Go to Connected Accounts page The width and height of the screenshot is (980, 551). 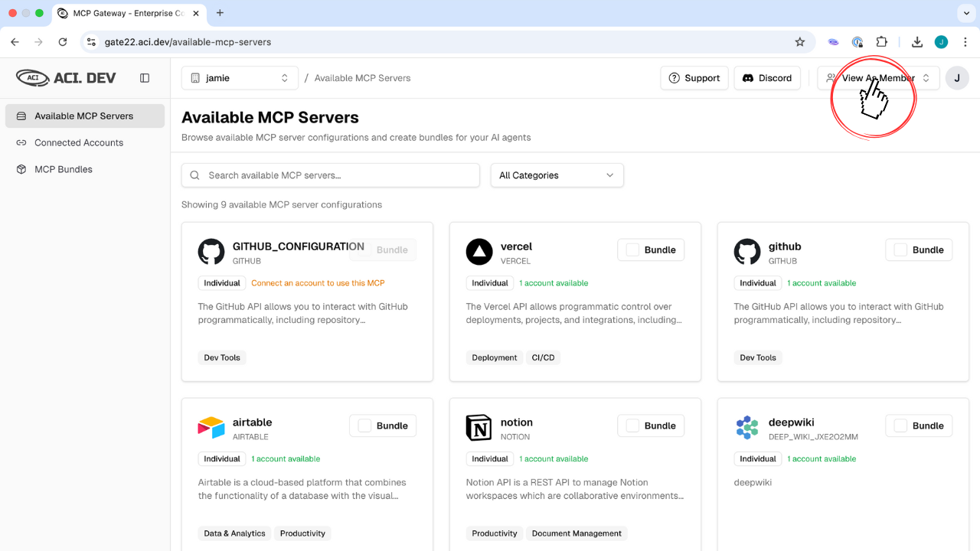pos(85,143)
